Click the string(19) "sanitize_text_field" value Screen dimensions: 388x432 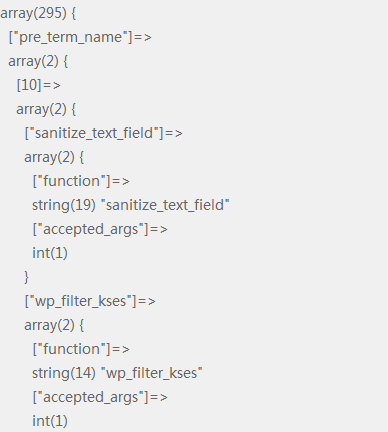131,205
